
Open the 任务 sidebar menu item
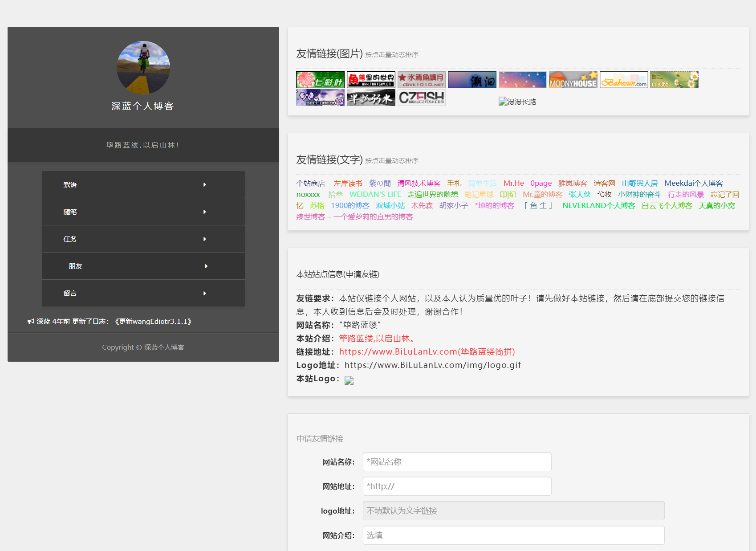(x=143, y=239)
